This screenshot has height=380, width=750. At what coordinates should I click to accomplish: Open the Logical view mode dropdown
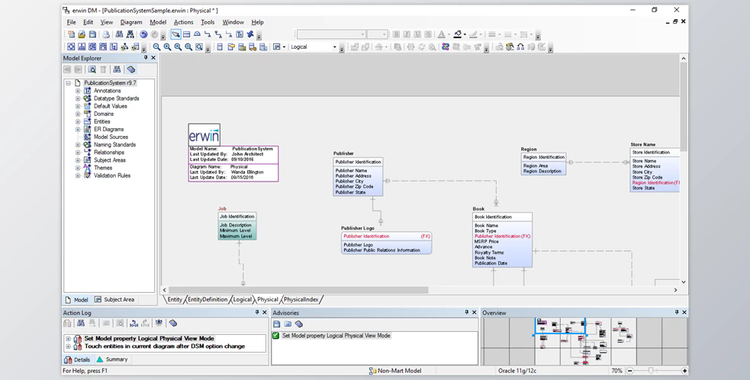click(x=335, y=47)
